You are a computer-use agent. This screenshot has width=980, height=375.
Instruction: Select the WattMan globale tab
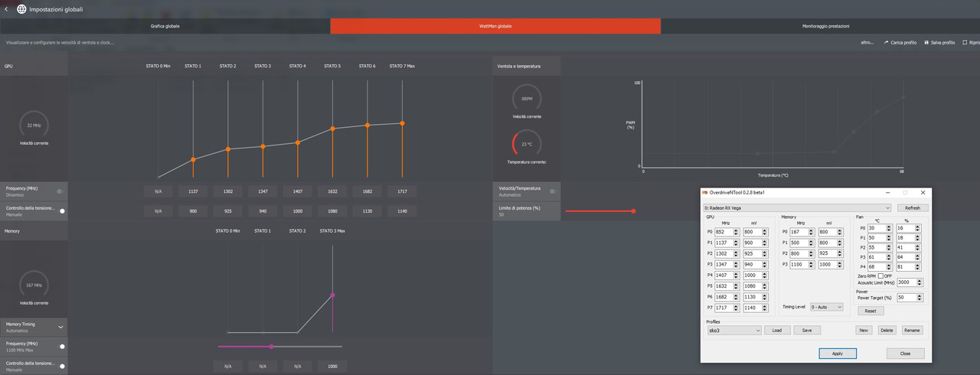click(x=495, y=26)
